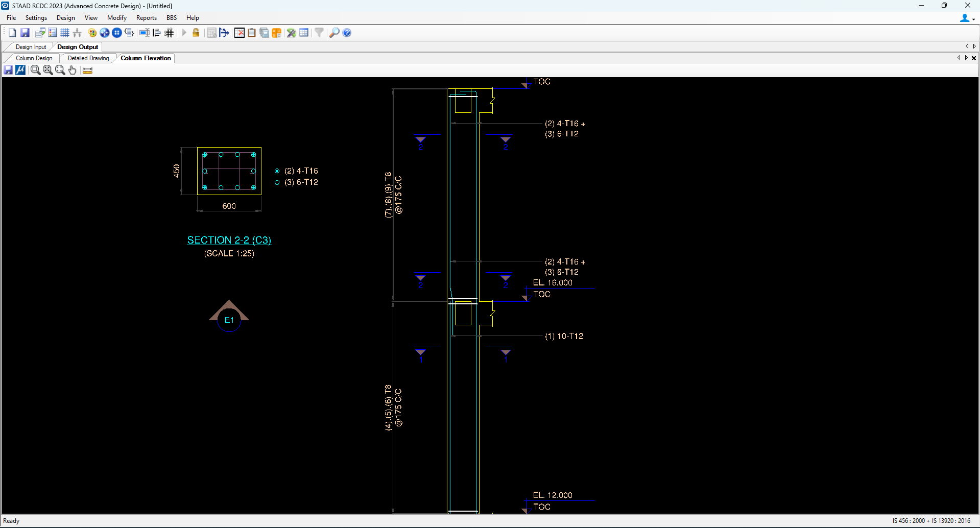Switch to the Detailed Drawing tab
This screenshot has width=980, height=528.
[x=88, y=58]
